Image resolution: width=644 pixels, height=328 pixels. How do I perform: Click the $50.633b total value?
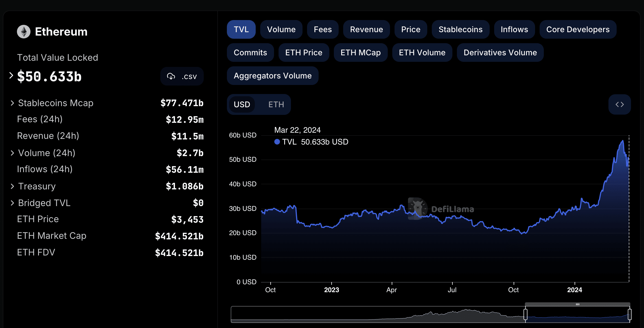click(49, 76)
